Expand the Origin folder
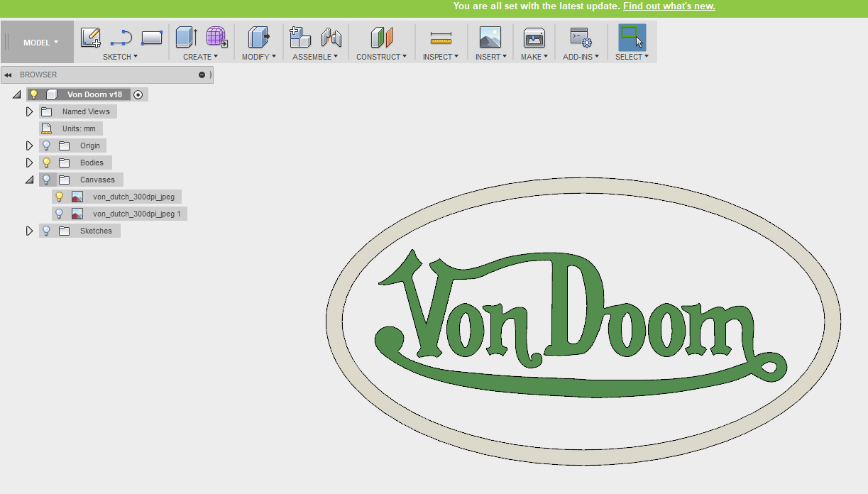Viewport: 868px width, 494px height. coord(29,146)
